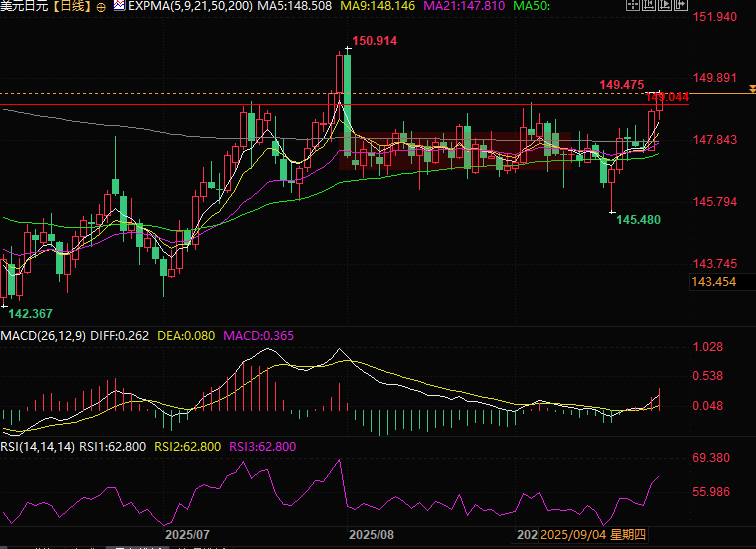
Task: Click the right-arrow jump icon at top right
Action: tap(680, 5)
